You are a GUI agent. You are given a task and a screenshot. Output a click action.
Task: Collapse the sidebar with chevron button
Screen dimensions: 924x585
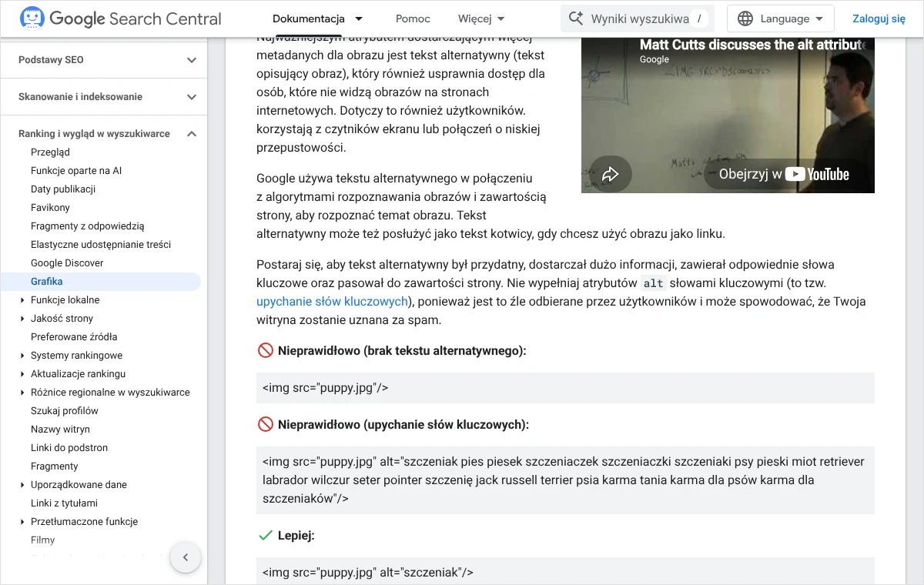186,557
